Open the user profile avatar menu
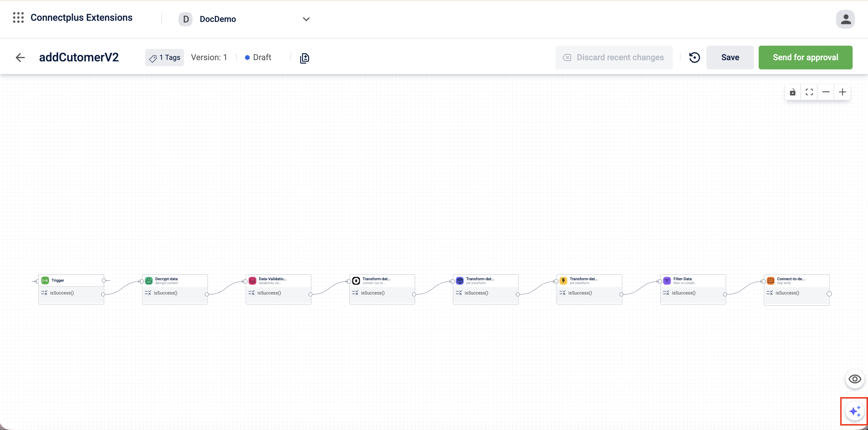 pyautogui.click(x=845, y=19)
